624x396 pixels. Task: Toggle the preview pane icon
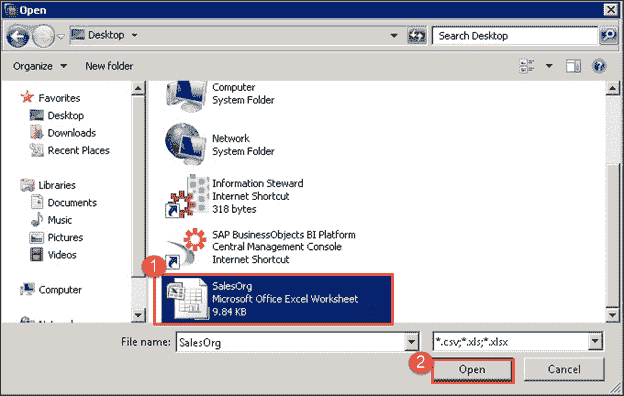[573, 66]
